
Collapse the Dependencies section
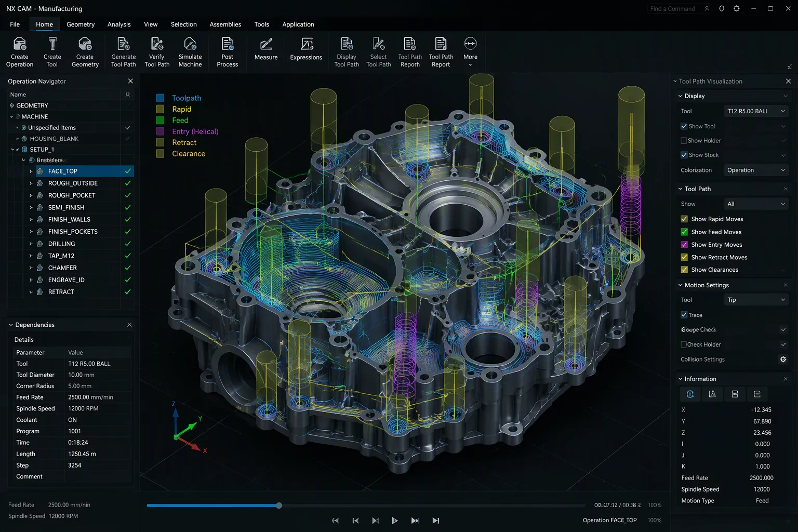click(11, 325)
